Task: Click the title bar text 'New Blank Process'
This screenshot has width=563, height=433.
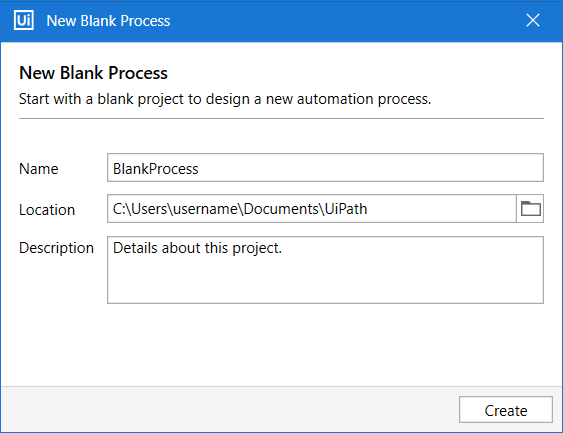Action: 108,21
